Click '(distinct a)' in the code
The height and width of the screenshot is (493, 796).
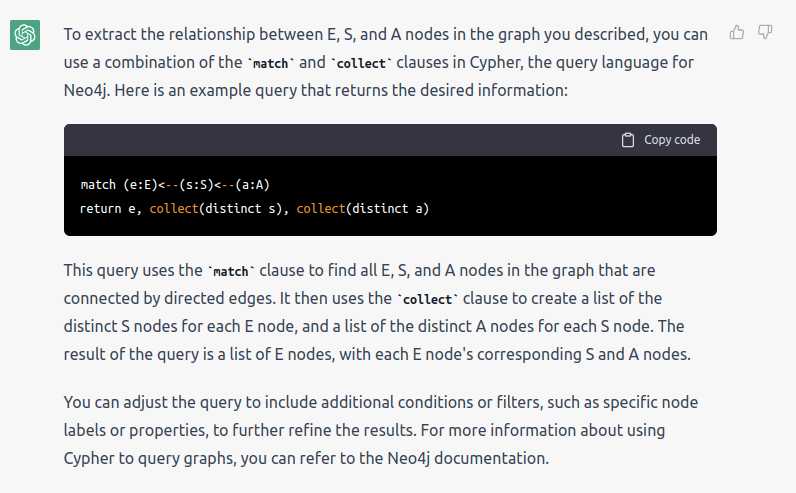pos(387,209)
